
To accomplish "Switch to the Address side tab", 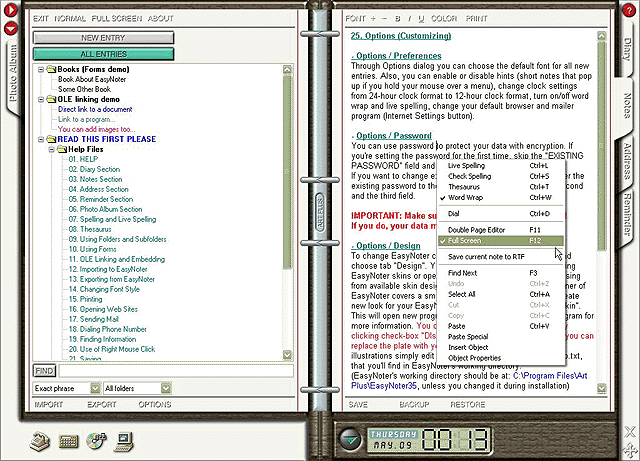I will pyautogui.click(x=627, y=162).
